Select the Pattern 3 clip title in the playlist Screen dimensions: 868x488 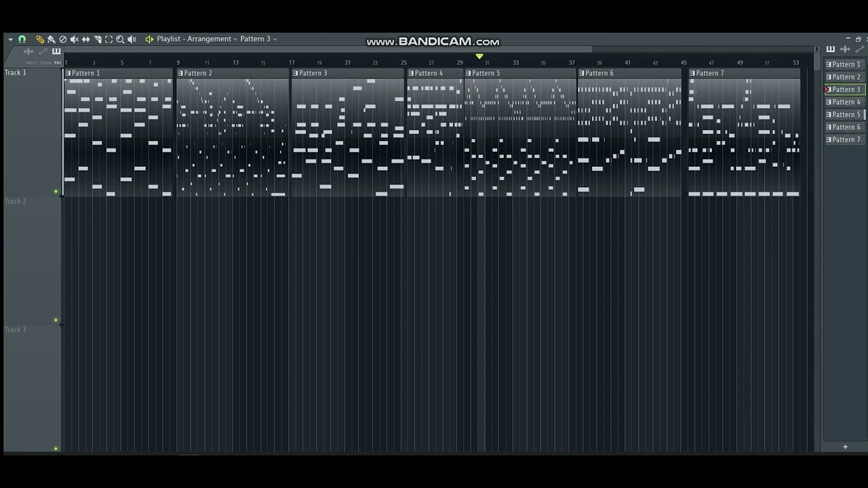click(313, 73)
